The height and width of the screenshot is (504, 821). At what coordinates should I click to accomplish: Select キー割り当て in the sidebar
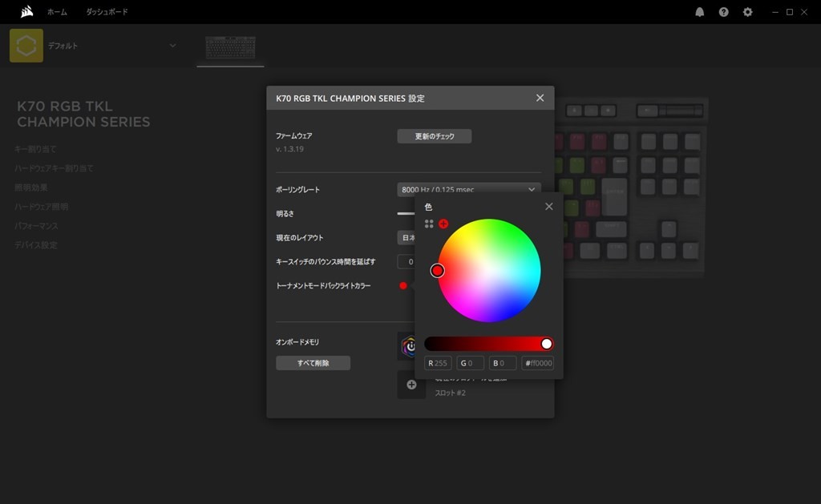[x=35, y=149]
